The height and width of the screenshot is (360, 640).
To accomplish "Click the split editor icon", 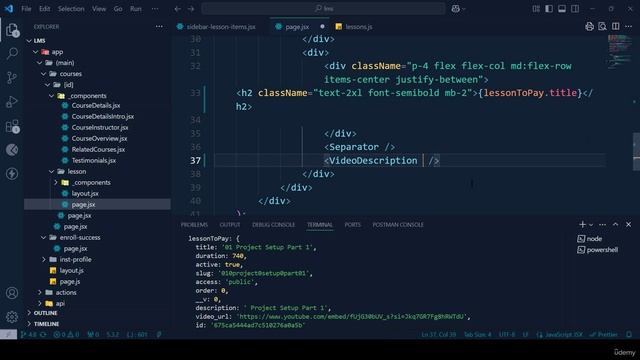I will point(616,27).
